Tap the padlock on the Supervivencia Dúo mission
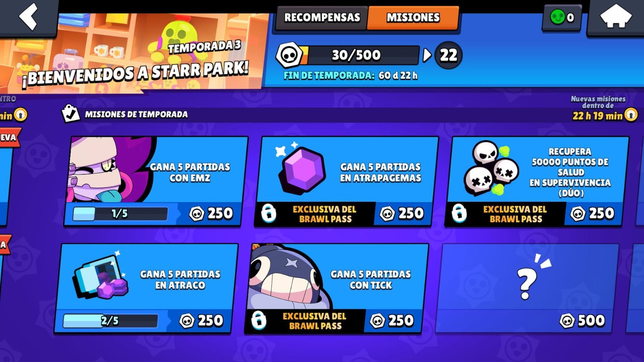Screen dimensions: 644x362 click(x=459, y=213)
